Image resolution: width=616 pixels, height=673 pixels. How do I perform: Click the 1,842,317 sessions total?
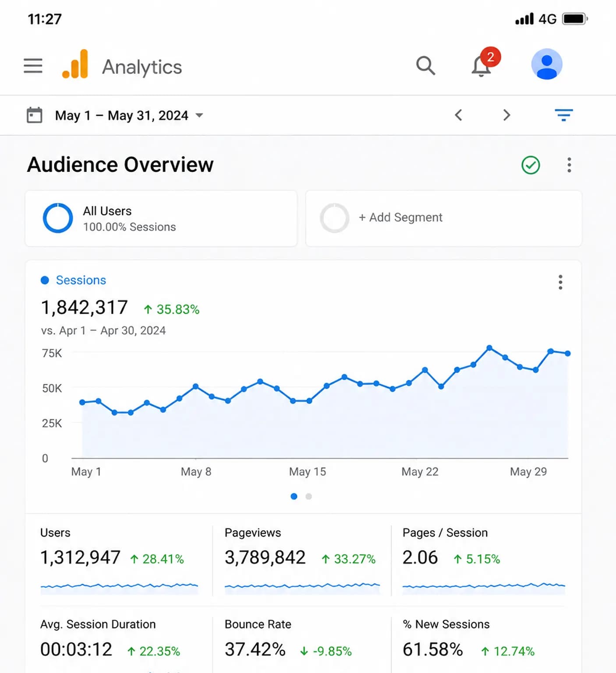[84, 308]
